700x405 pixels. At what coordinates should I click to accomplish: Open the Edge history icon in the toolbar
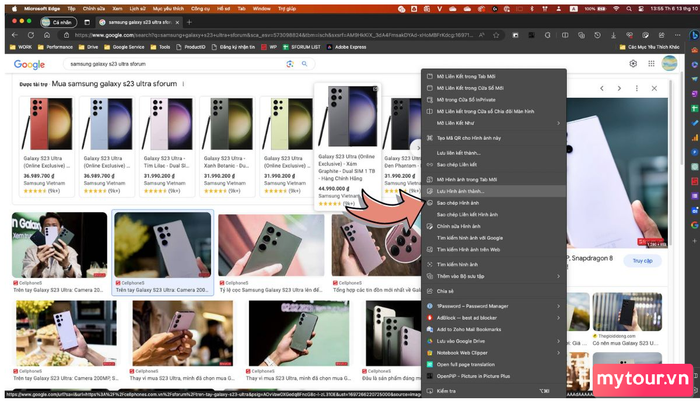597,35
